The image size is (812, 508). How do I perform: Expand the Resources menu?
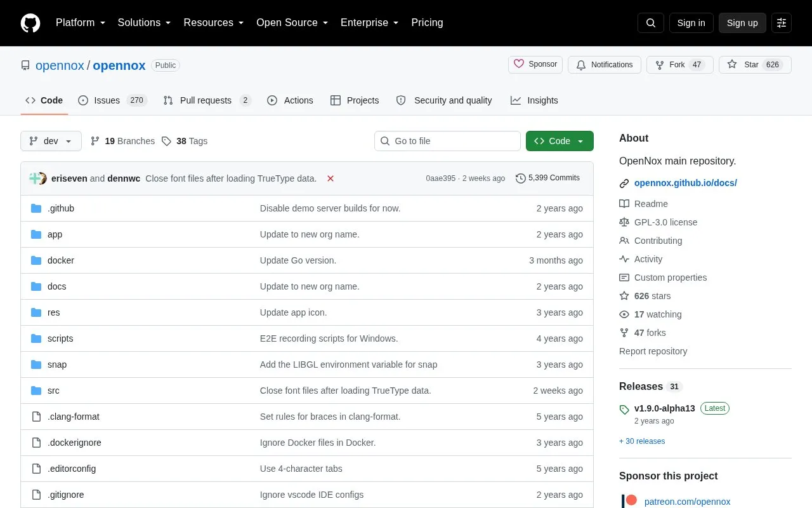click(214, 23)
